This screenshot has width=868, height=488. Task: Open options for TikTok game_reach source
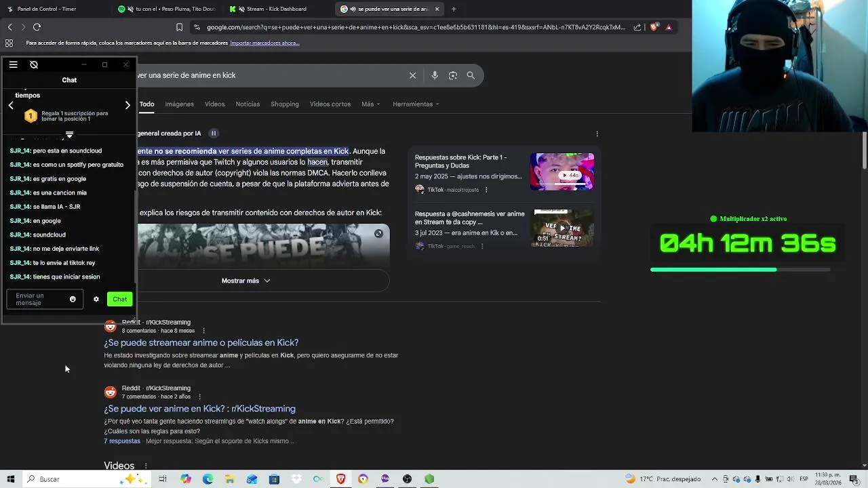coord(481,246)
